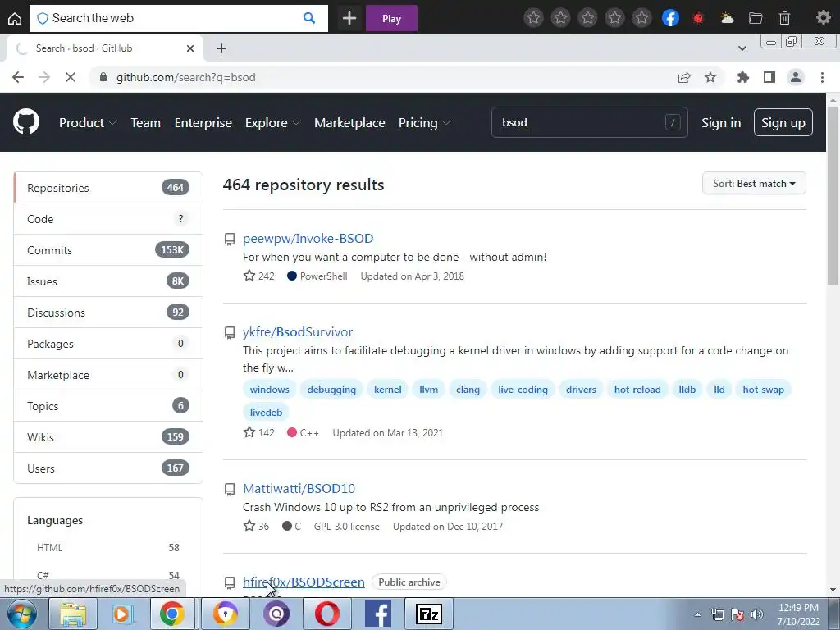Open the weather cloud icon in top bar
This screenshot has width=840, height=630.
727,18
